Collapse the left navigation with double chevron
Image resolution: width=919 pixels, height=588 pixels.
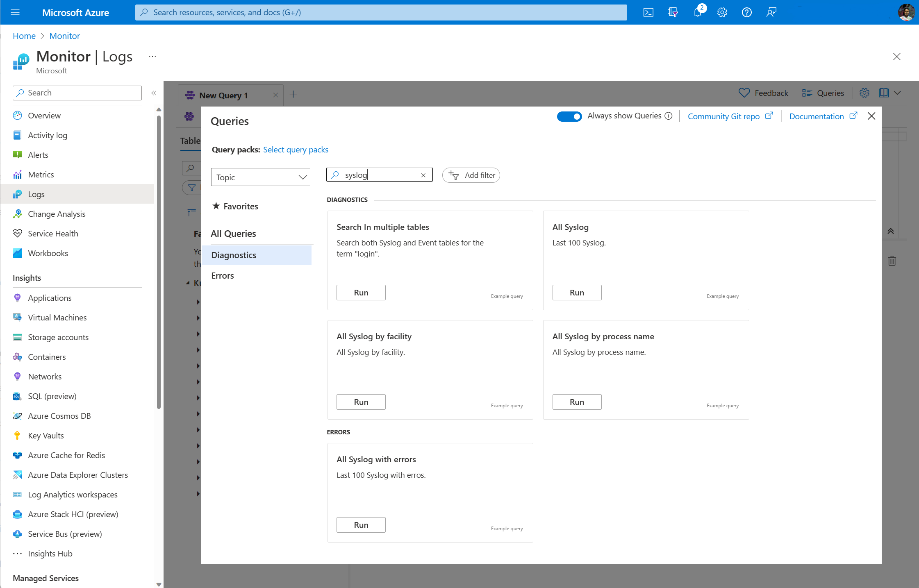pos(154,93)
